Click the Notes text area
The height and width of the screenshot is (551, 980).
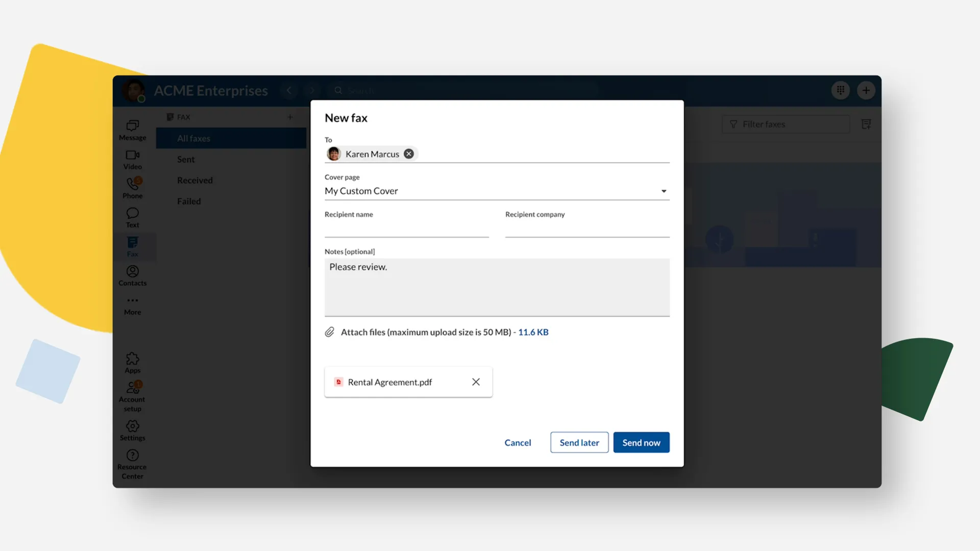pyautogui.click(x=497, y=287)
